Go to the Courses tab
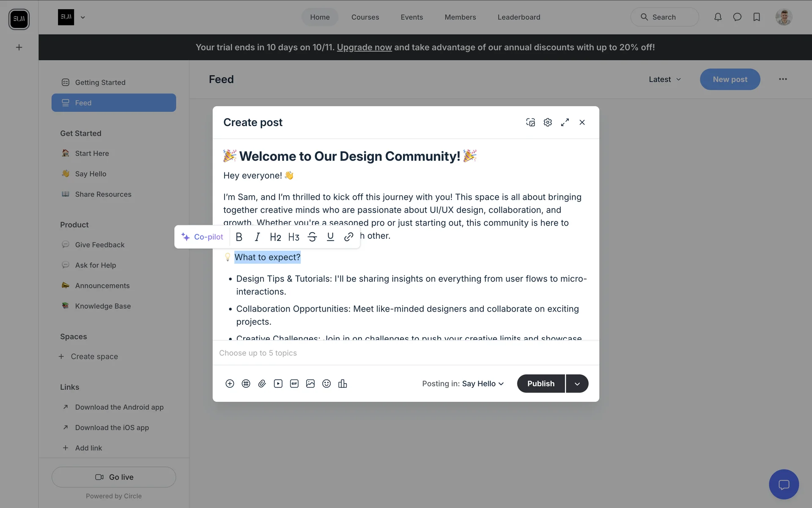 [x=365, y=17]
